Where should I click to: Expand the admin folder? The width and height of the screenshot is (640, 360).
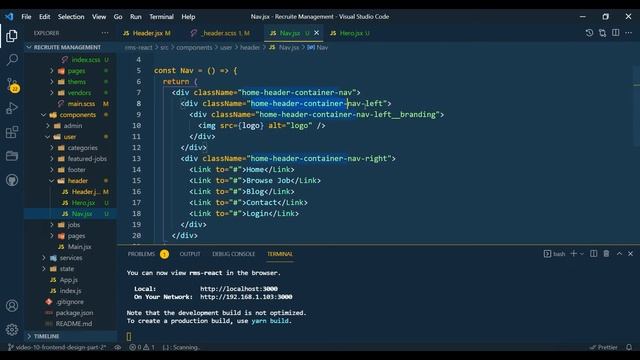tap(73, 126)
